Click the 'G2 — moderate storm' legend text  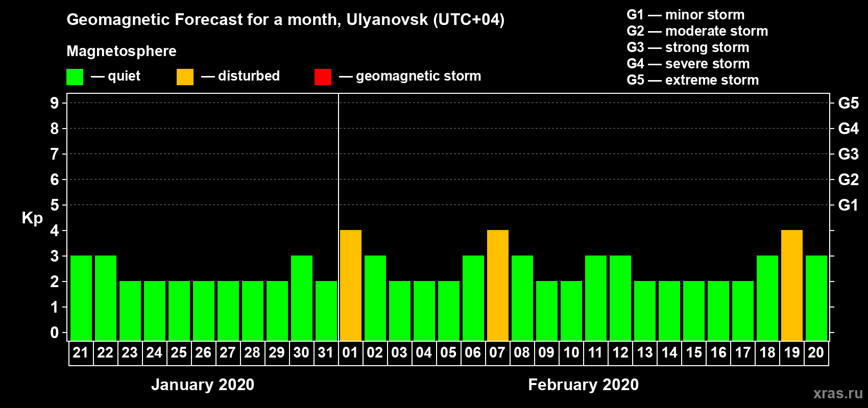click(697, 31)
